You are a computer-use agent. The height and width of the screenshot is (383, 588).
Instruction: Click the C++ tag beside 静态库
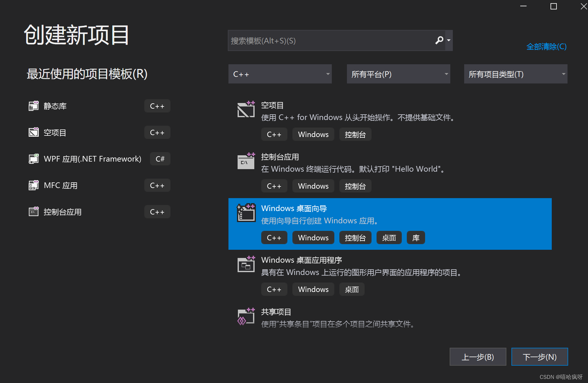coord(157,106)
